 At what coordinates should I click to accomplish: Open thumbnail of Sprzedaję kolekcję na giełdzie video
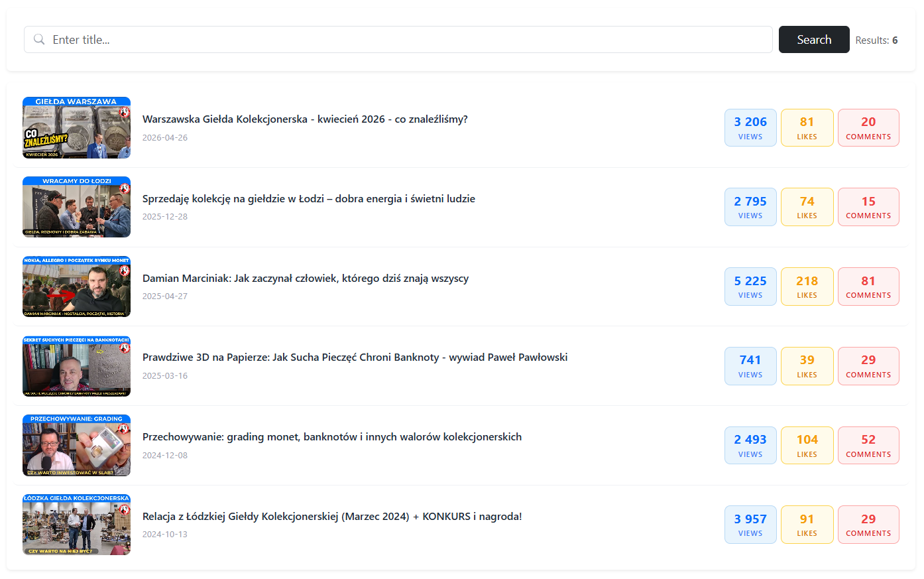click(x=76, y=207)
